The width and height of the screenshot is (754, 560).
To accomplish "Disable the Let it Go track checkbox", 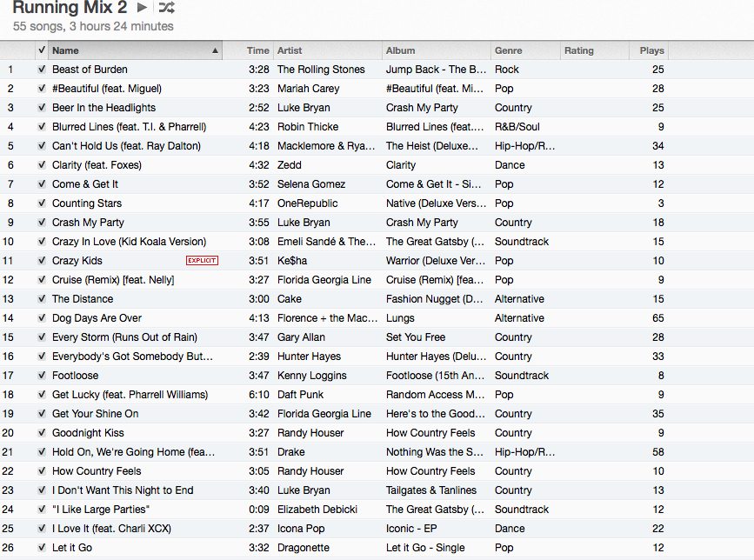I will click(x=42, y=548).
